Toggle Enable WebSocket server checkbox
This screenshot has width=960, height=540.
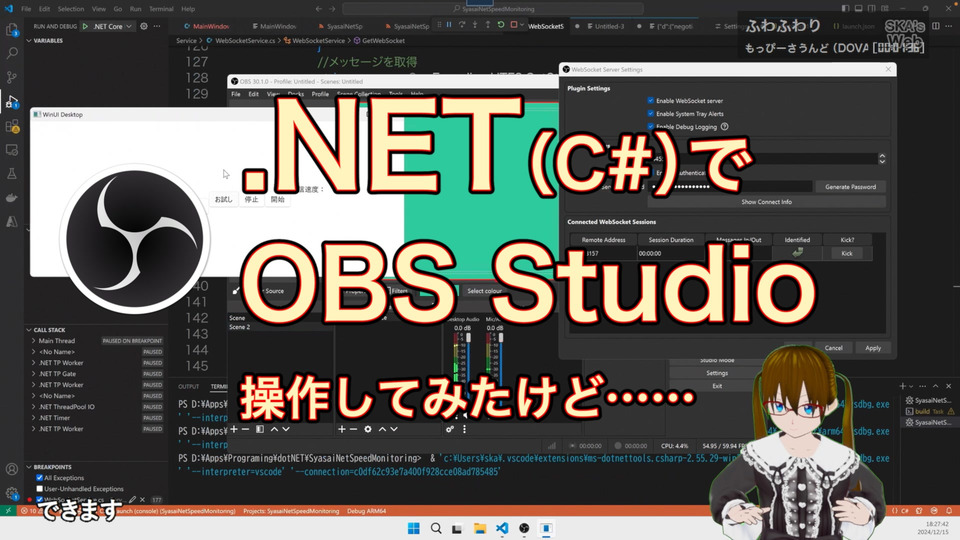coord(650,100)
